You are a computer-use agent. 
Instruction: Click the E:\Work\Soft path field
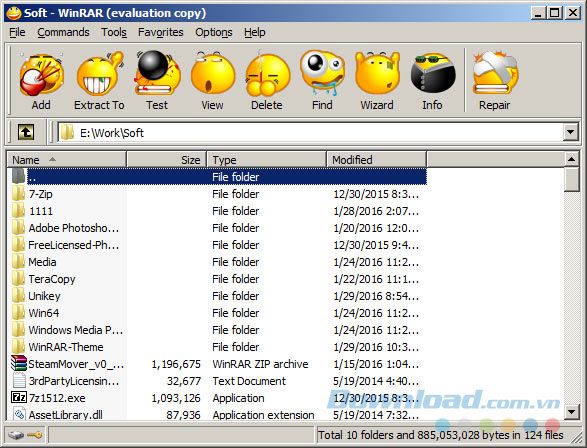click(311, 132)
